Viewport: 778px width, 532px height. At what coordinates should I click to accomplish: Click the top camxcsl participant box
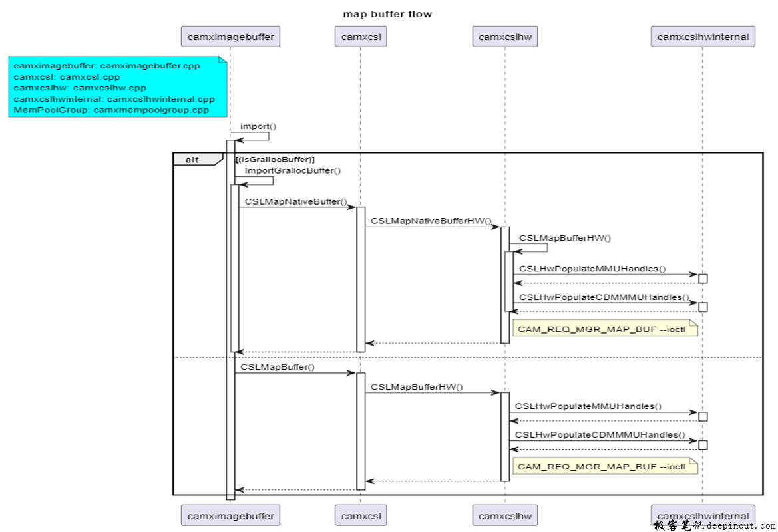[360, 37]
